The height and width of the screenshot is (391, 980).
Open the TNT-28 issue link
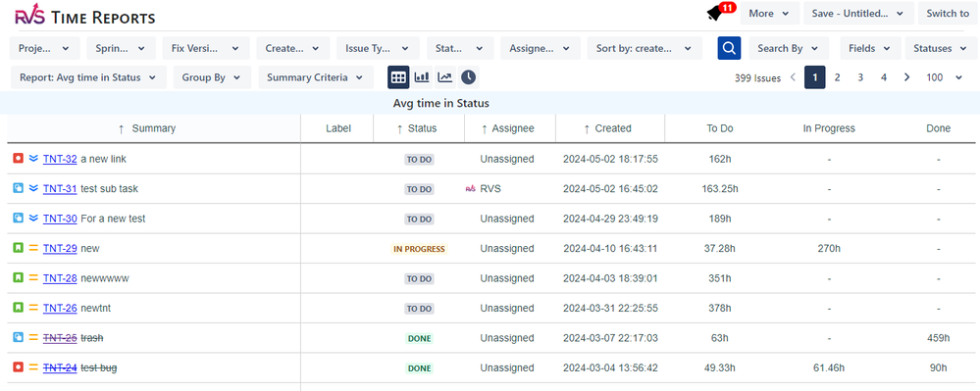point(60,278)
